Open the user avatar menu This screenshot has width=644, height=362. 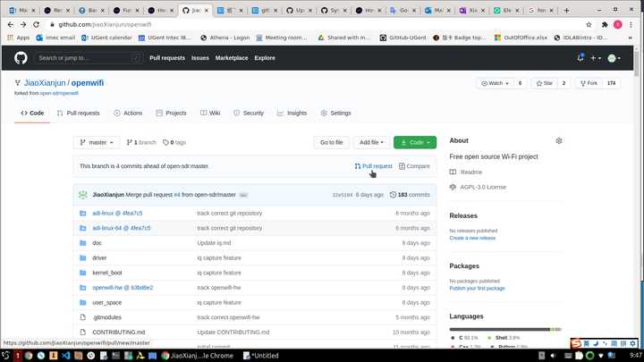[614, 58]
